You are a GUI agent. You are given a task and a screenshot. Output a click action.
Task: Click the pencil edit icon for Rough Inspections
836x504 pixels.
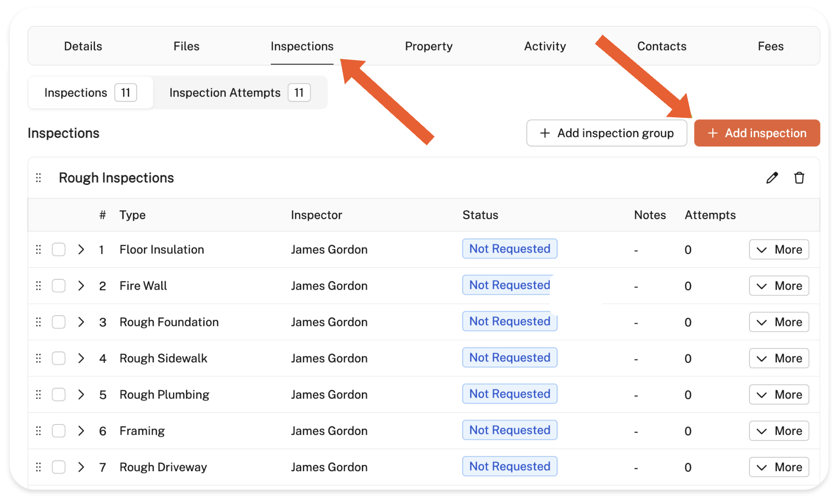coord(771,178)
